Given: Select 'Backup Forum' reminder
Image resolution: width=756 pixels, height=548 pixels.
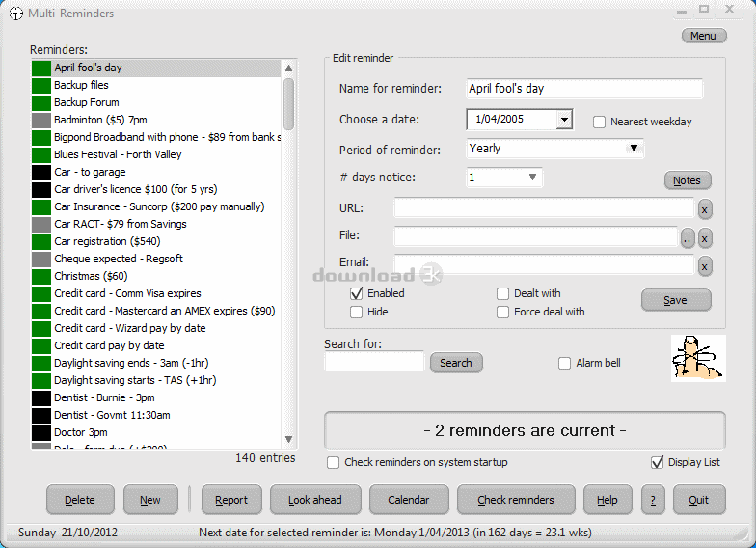Looking at the screenshot, I should 156,102.
